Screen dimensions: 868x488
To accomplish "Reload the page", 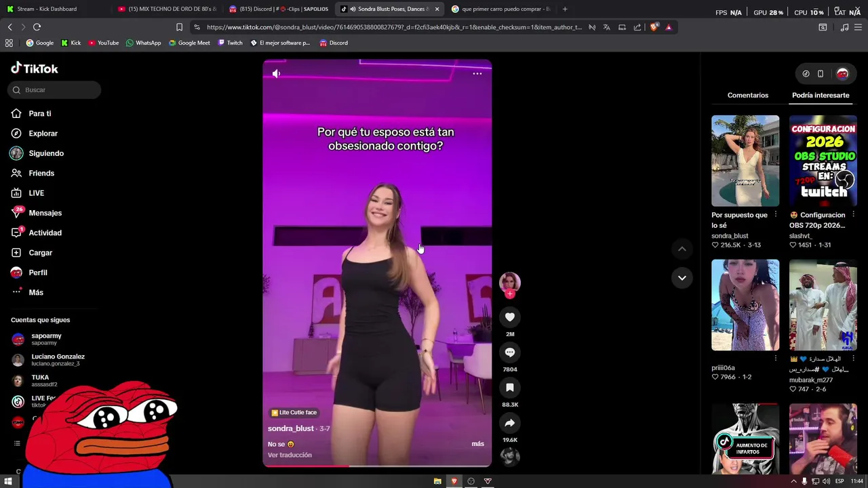I will coord(37,27).
